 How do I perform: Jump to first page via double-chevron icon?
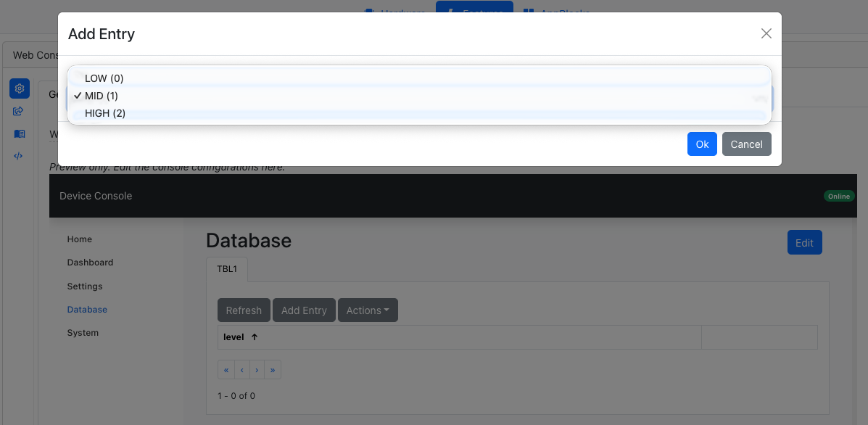[x=226, y=369]
